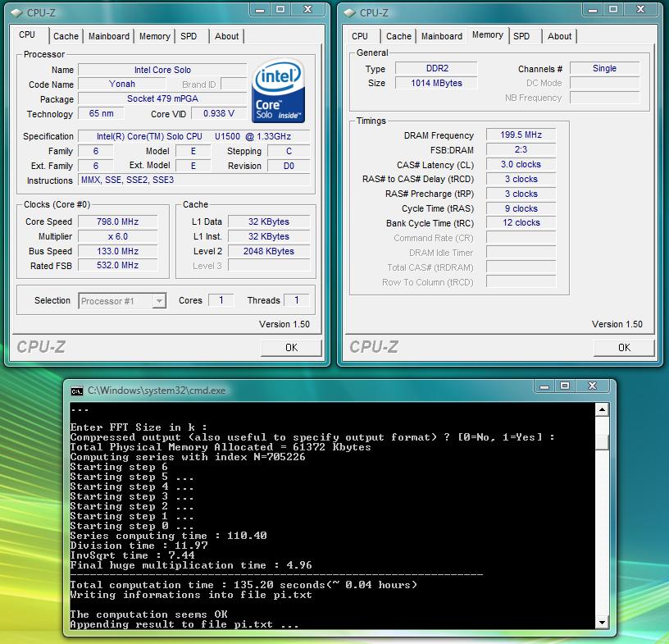Click L1 Data value '32 KBytes'

coord(269,222)
